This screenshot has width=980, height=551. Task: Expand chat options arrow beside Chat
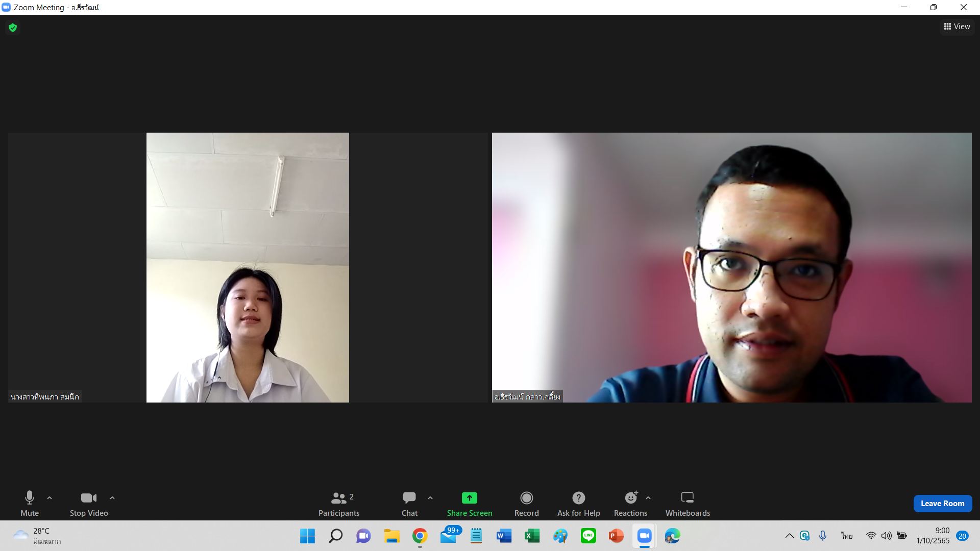point(430,497)
